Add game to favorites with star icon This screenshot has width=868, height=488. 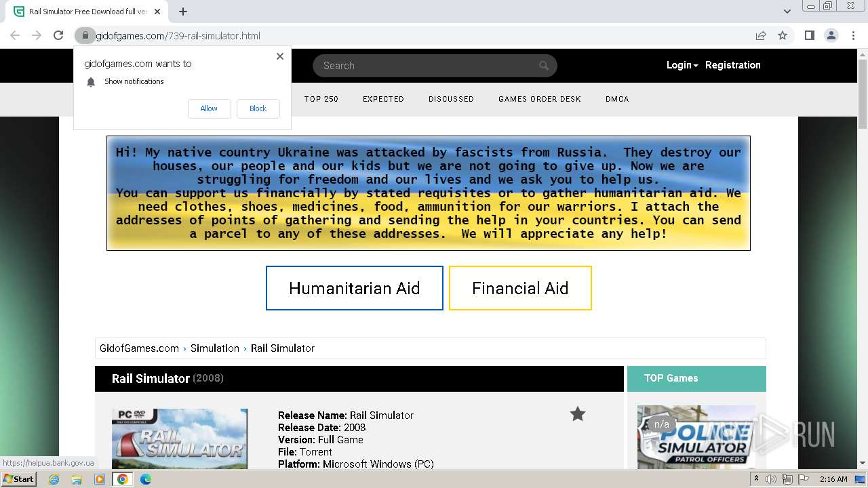point(577,413)
